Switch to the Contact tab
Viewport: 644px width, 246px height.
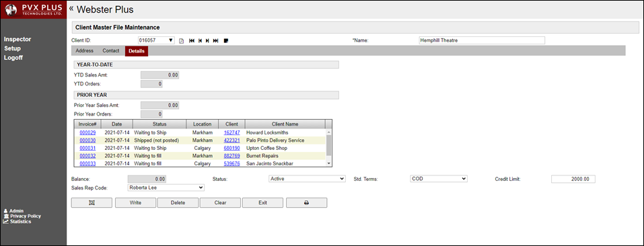pos(111,51)
